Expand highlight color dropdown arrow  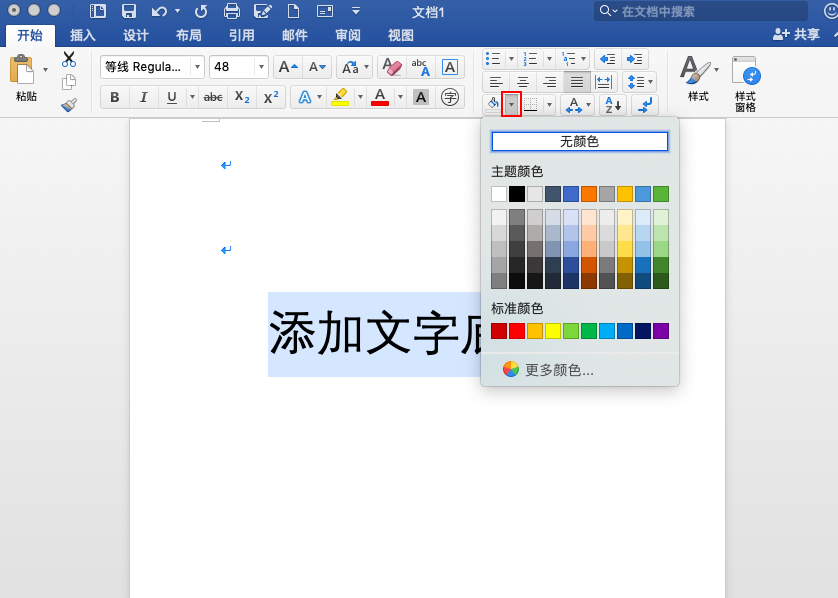[360, 97]
